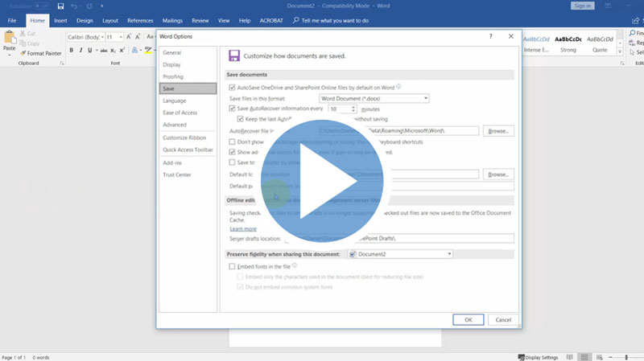Select Advanced in Word Options sidebar
Viewport: 644px width, 361px height.
[x=175, y=125]
